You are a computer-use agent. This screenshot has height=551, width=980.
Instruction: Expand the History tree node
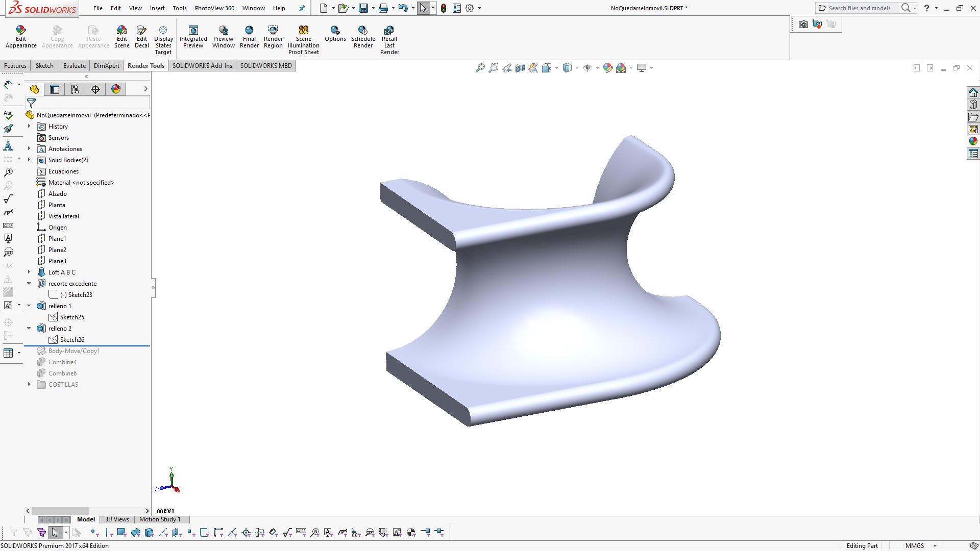click(x=29, y=126)
